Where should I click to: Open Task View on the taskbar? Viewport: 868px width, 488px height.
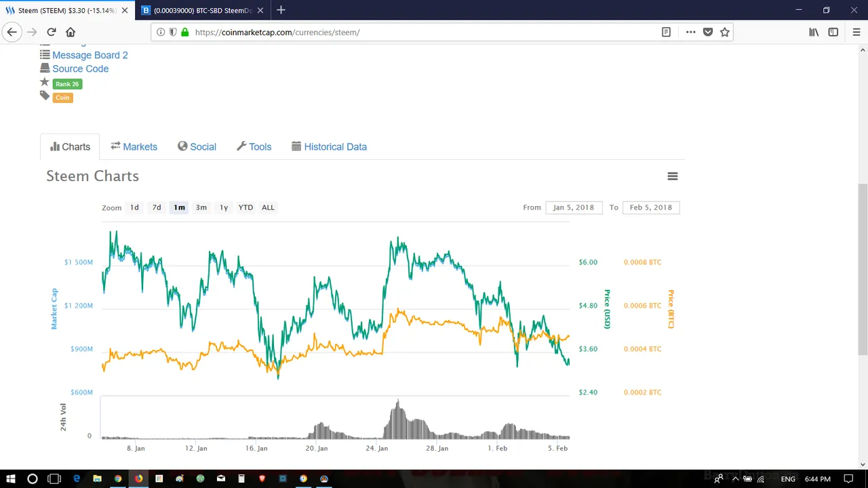tap(54, 479)
